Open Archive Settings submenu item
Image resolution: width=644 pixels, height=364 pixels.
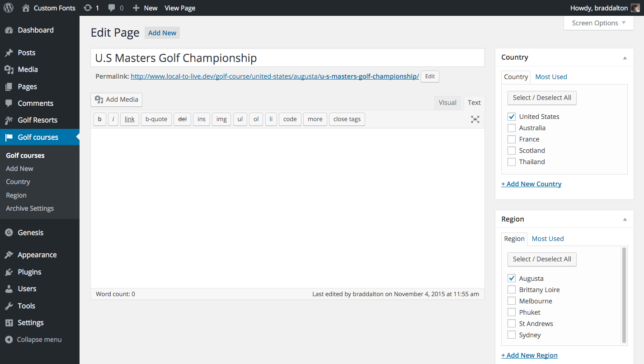pyautogui.click(x=30, y=208)
